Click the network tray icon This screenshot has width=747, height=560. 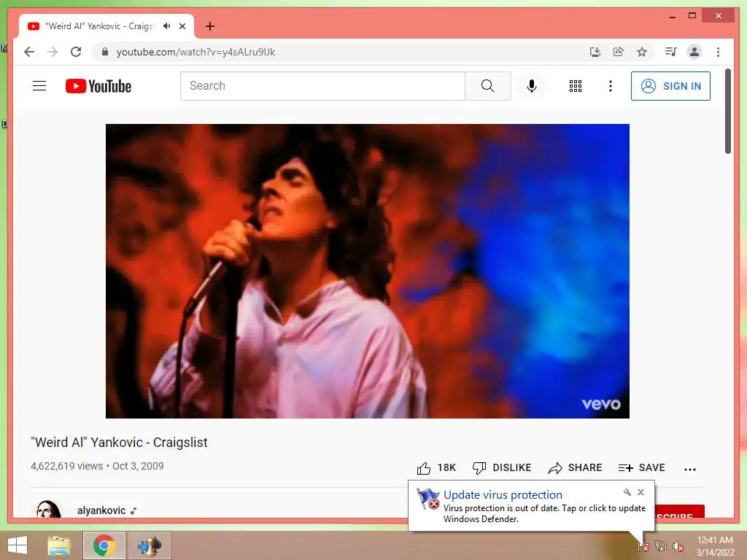661,545
